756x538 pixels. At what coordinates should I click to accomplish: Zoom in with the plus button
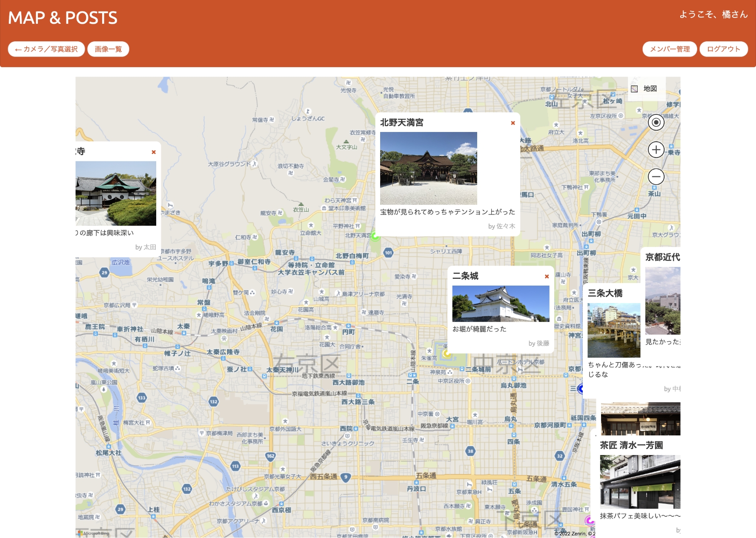tap(656, 150)
